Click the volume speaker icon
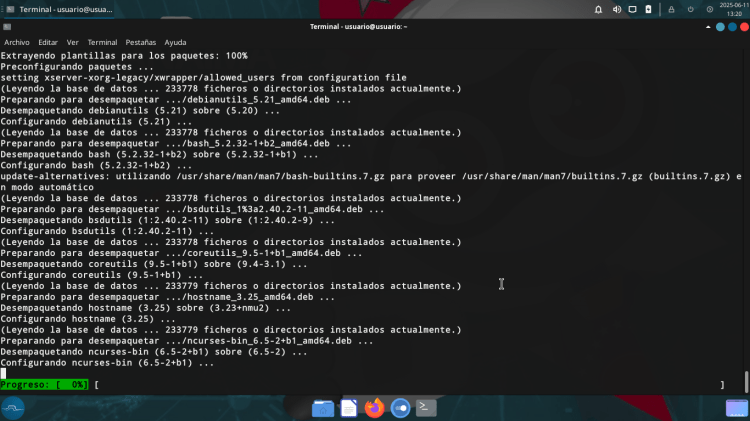The image size is (750, 421). coord(616,9)
